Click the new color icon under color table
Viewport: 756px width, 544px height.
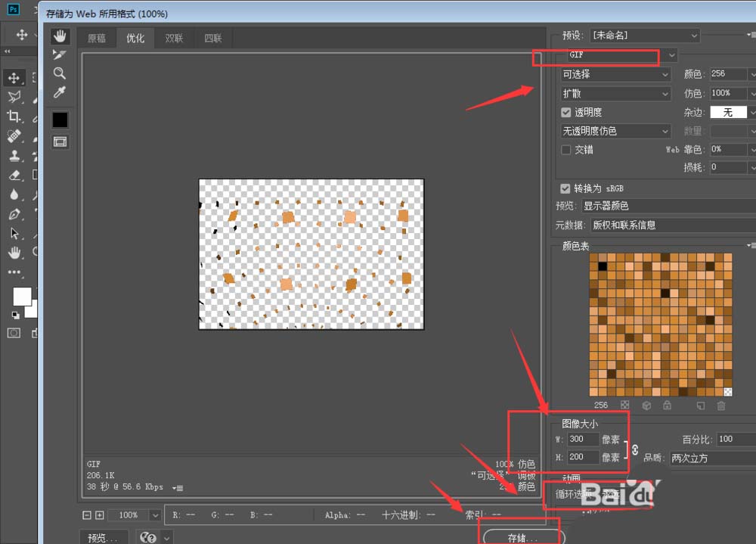(x=701, y=406)
